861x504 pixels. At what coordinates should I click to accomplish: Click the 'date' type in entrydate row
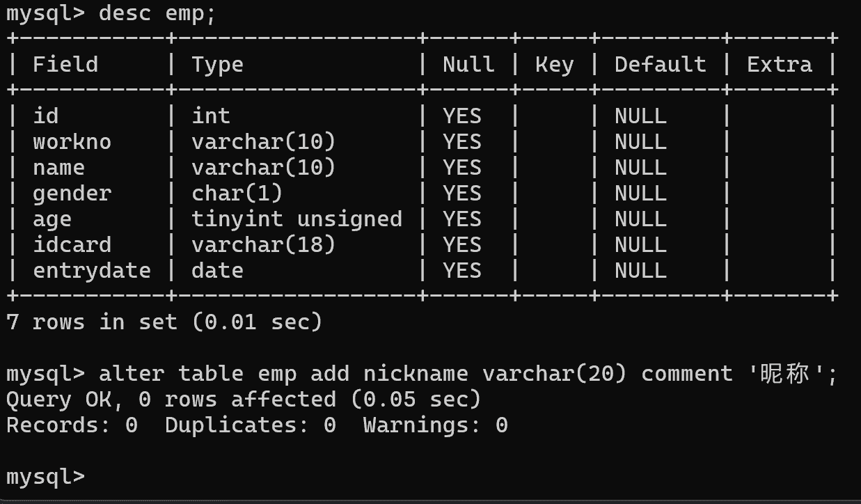coord(217,270)
